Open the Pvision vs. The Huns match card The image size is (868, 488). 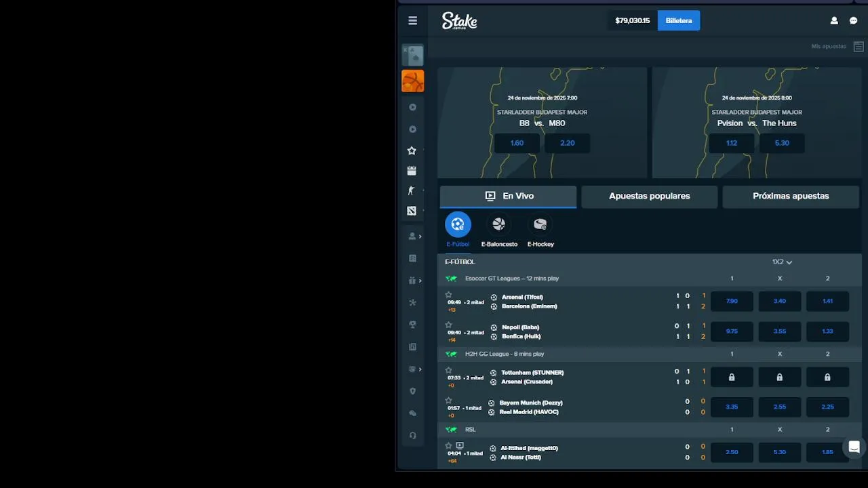click(757, 123)
